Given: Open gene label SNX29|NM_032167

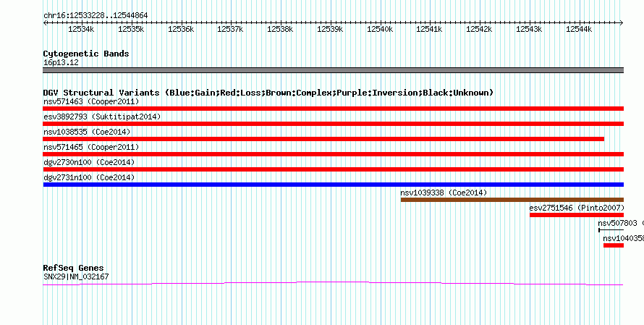Looking at the screenshot, I should (x=76, y=277).
